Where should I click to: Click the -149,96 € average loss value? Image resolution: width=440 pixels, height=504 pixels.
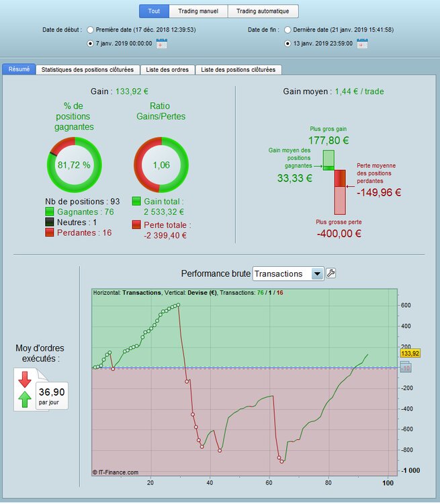(x=379, y=193)
